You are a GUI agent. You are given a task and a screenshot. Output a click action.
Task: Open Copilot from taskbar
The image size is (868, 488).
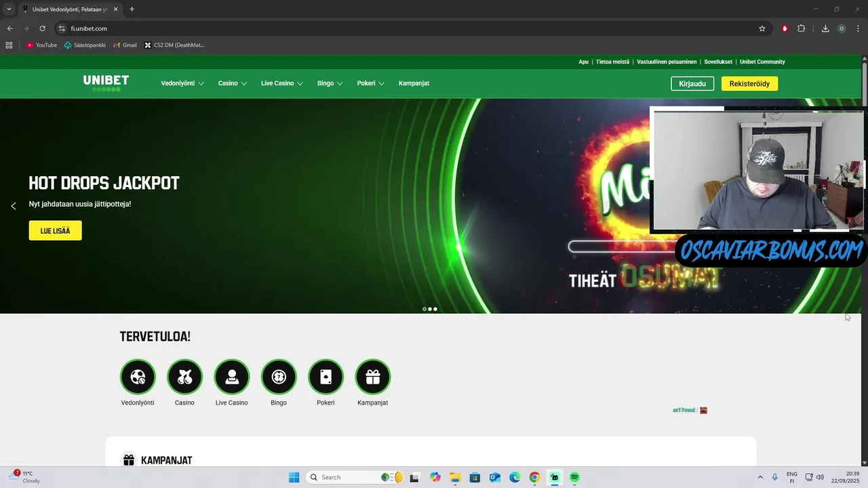point(435,477)
